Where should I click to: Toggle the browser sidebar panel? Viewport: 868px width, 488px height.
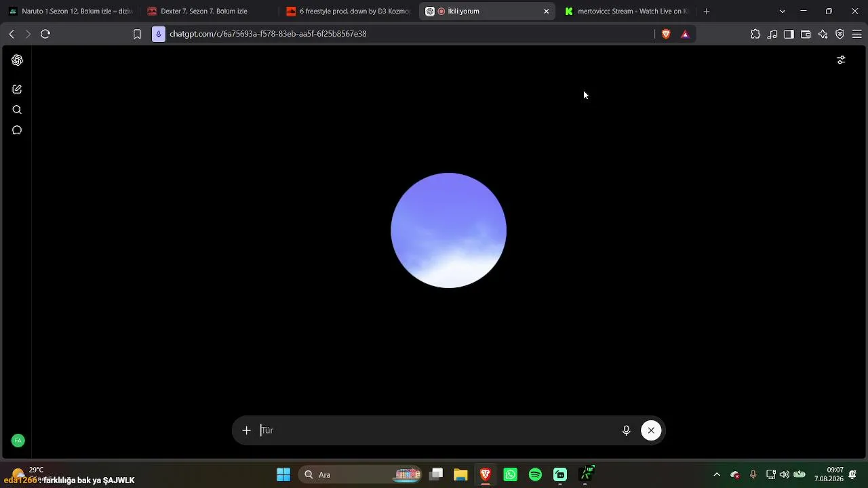coord(789,34)
